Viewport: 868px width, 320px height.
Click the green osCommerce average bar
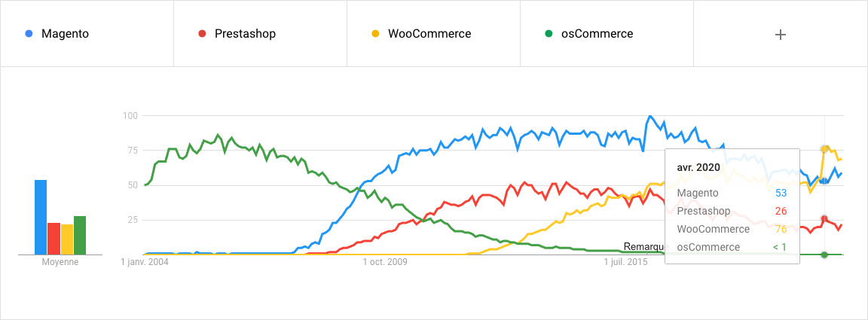[80, 236]
